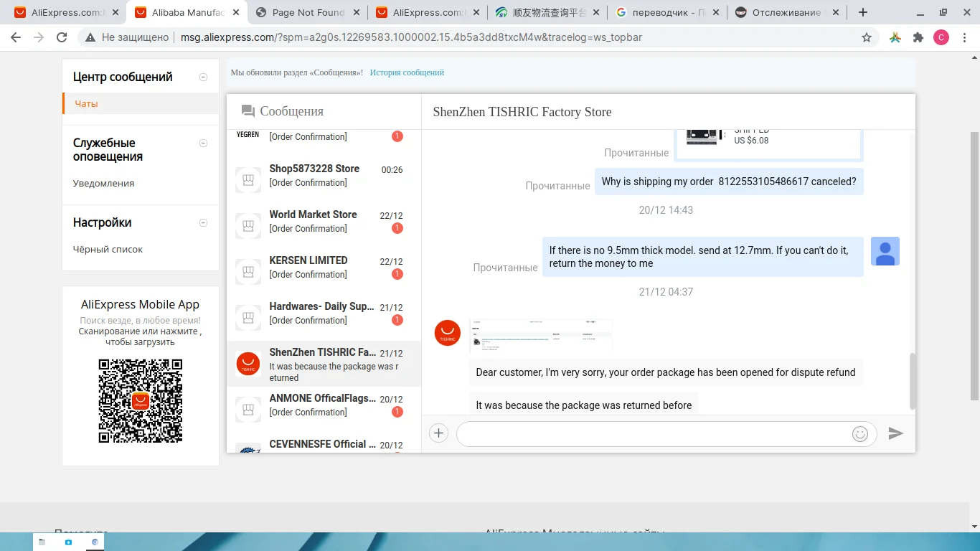The width and height of the screenshot is (980, 551).
Task: Add an attachment with the plus button
Action: pos(438,433)
